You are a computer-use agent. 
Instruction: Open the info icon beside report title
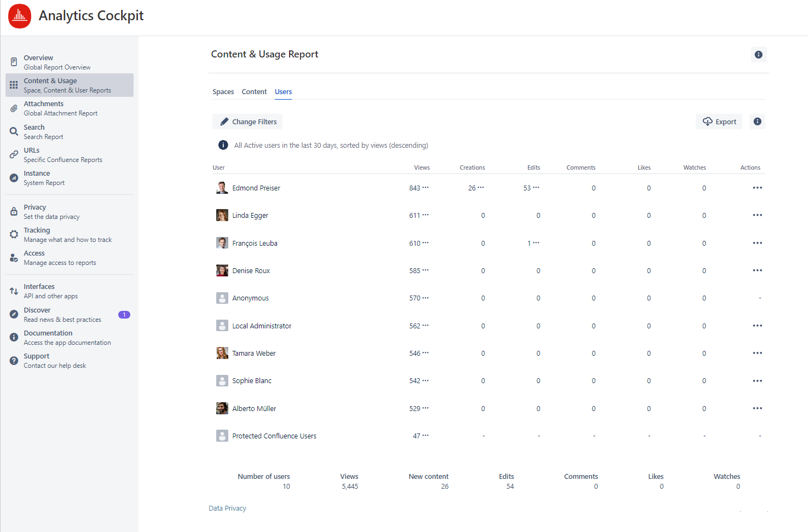click(x=758, y=55)
